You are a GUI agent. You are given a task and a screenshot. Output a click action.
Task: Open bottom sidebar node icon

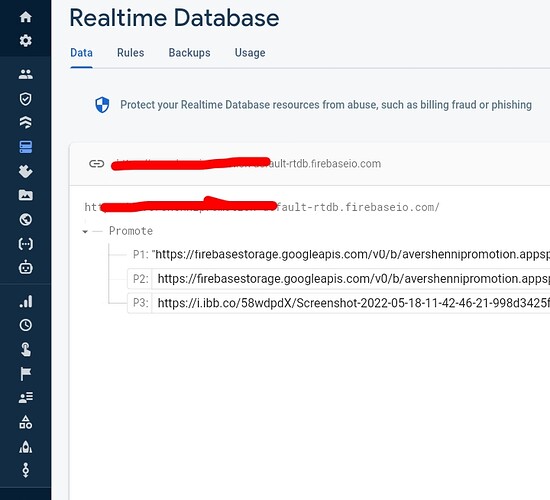tap(26, 470)
